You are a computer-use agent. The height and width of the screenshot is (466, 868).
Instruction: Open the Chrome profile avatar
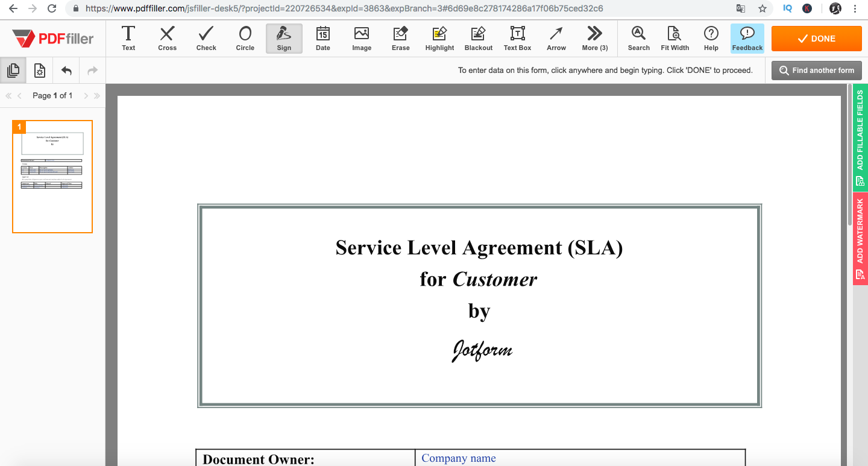pos(835,8)
